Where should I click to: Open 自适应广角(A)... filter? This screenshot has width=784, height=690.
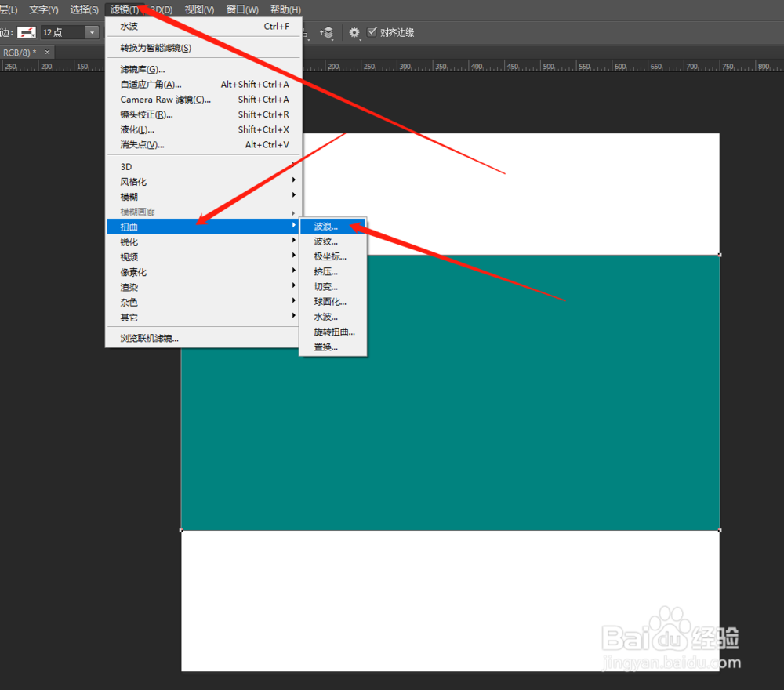(204, 85)
